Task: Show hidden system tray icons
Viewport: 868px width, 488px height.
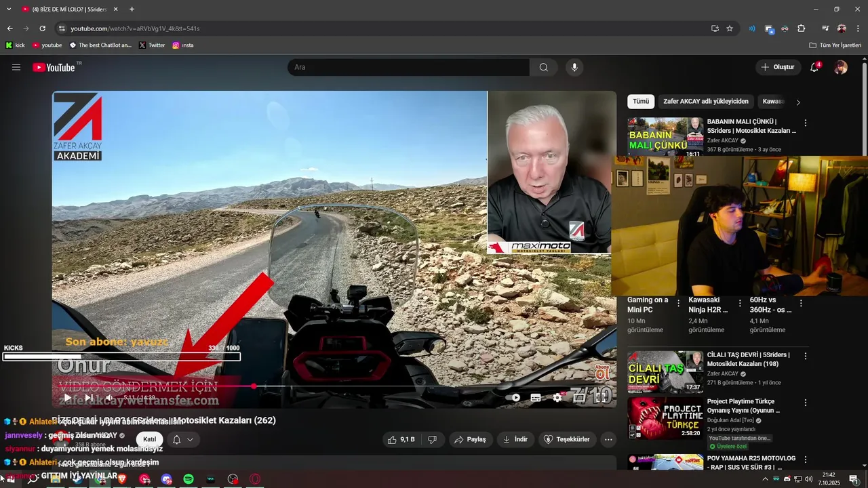Action: click(766, 479)
